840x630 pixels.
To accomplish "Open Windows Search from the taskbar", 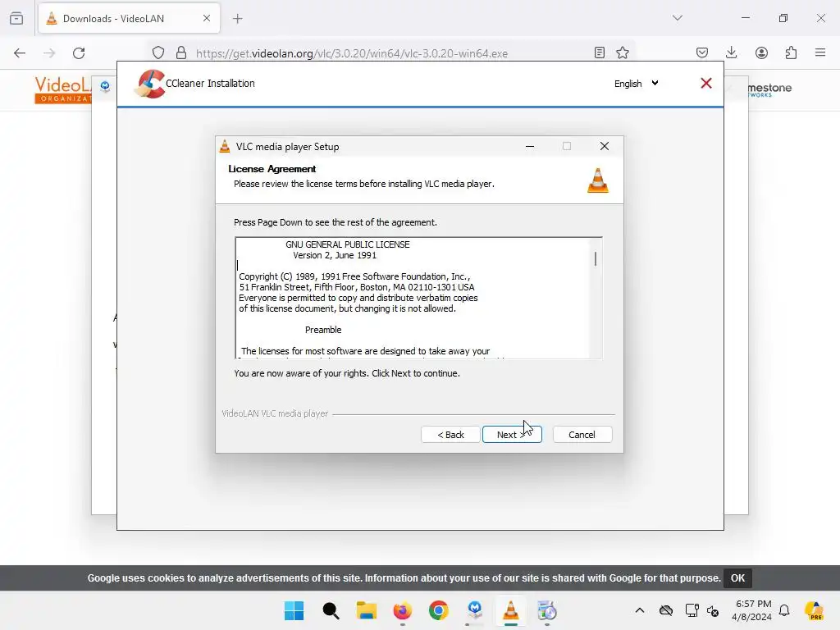I will pos(331,610).
